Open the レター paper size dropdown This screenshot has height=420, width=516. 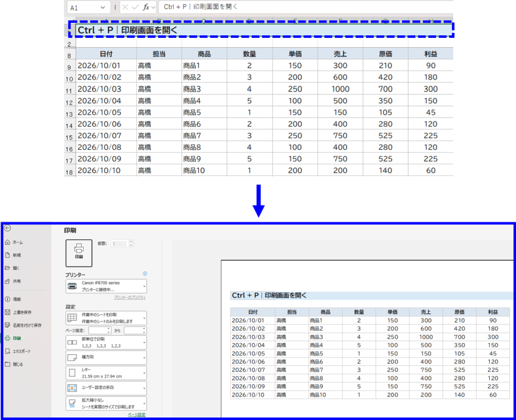pyautogui.click(x=106, y=373)
